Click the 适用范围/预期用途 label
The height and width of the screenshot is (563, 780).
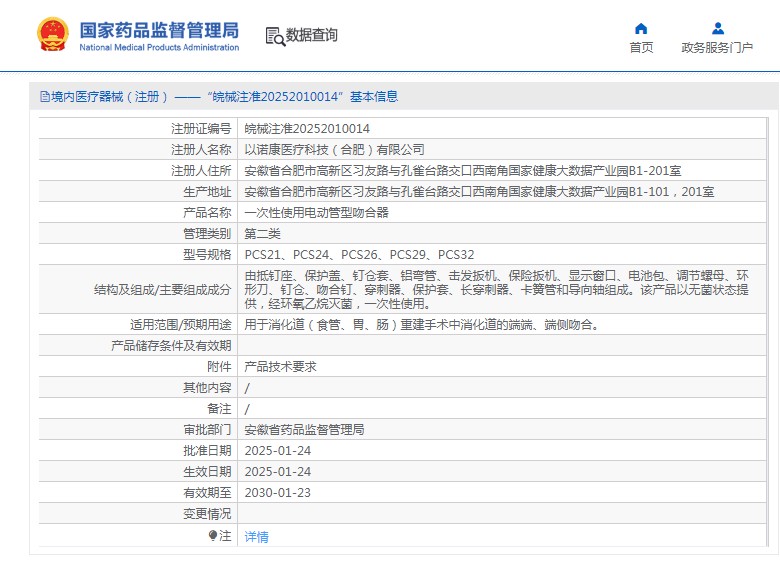[181, 325]
